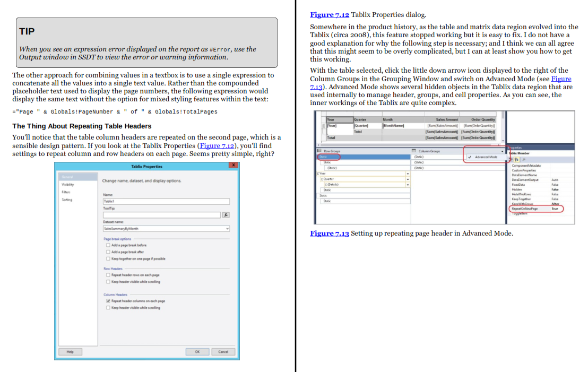Screen dimensions: 588x372
Task: Click the alphabetical sort icon in Properties
Action: (x=517, y=159)
